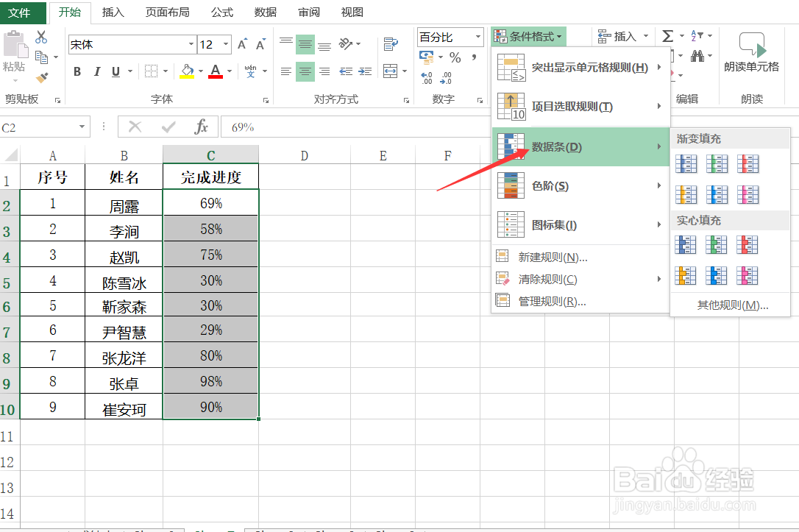The width and height of the screenshot is (799, 532).
Task: Decrease indent icon
Action: click(346, 71)
